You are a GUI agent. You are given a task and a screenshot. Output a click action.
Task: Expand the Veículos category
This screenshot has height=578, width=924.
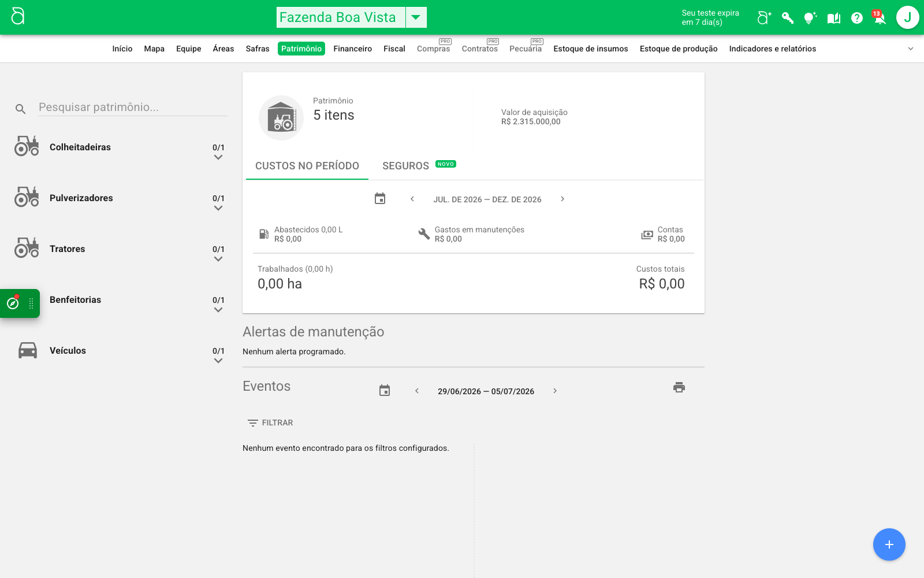point(218,361)
